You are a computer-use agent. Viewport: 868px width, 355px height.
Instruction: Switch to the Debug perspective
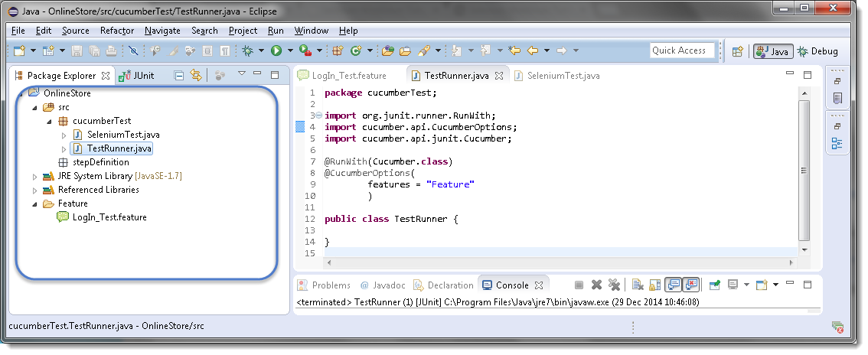[817, 51]
